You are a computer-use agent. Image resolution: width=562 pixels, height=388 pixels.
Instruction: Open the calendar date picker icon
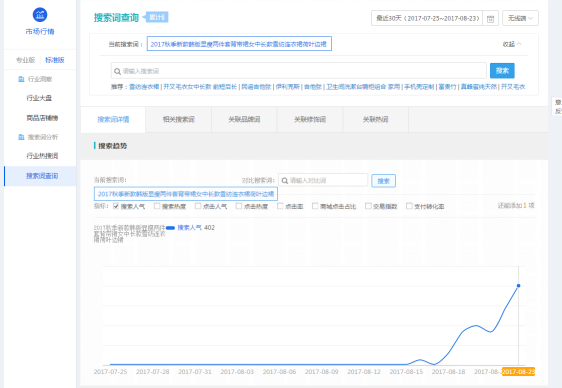click(x=491, y=18)
